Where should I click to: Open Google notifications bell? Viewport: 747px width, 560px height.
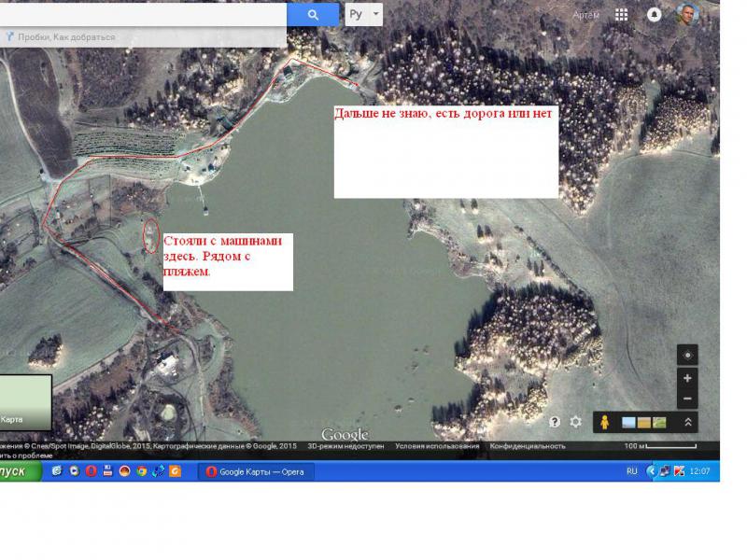(655, 15)
